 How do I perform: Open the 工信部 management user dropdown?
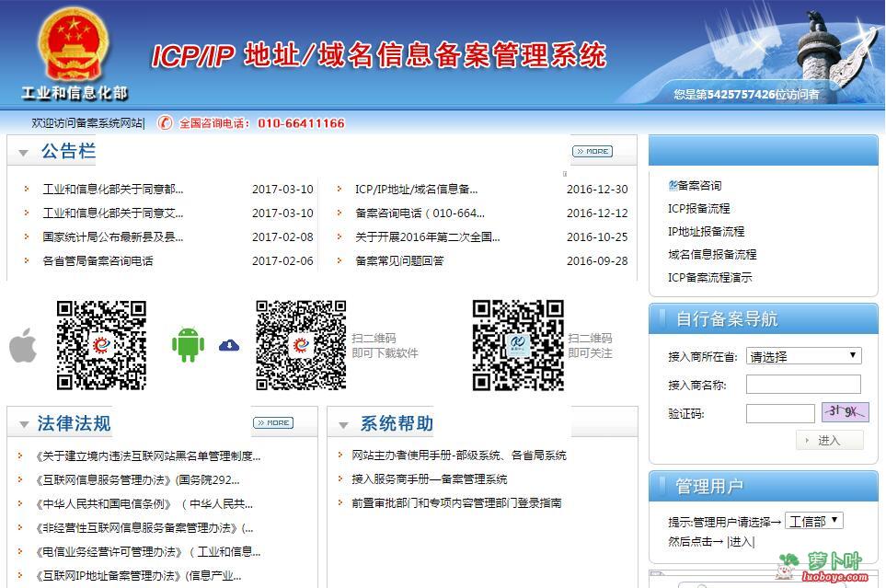(x=813, y=520)
